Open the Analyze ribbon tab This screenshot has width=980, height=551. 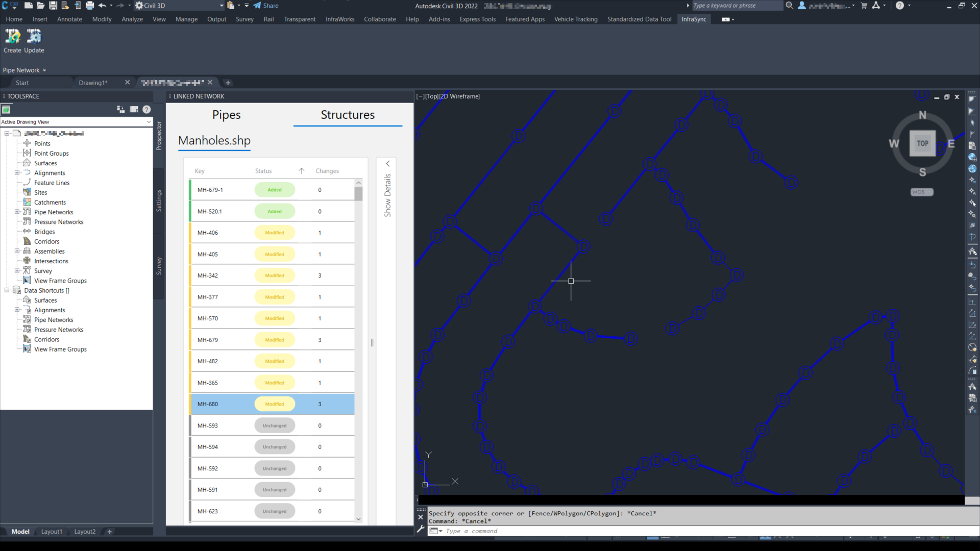[132, 19]
